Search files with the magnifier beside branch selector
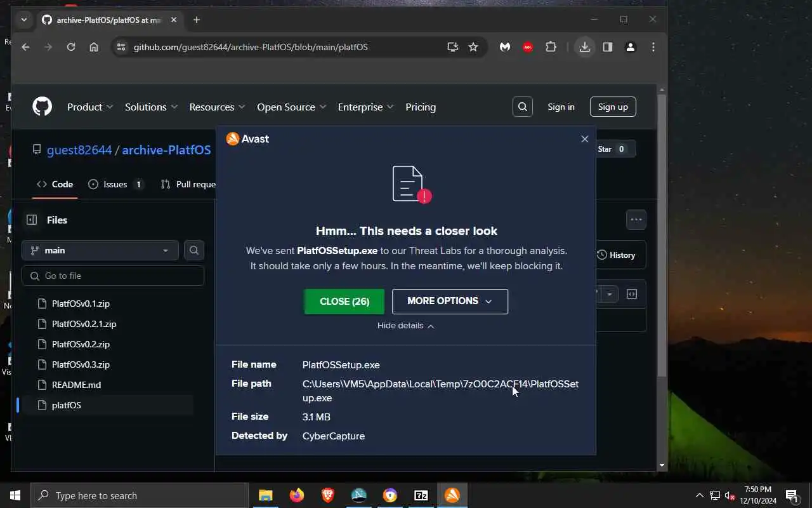 [194, 250]
